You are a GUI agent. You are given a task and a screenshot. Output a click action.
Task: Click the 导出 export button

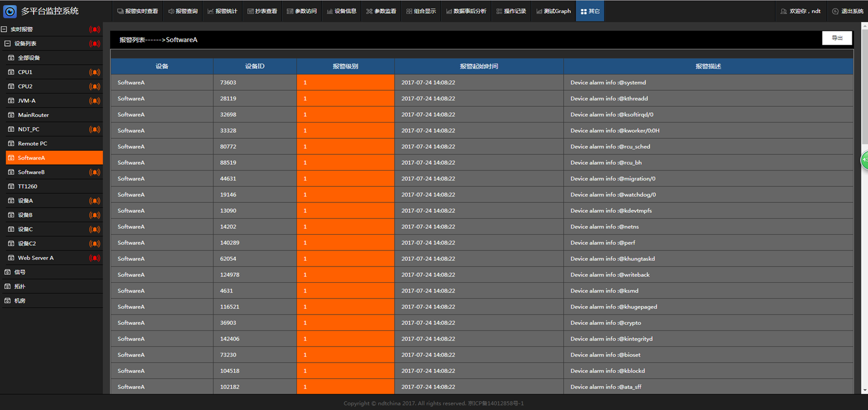[x=837, y=38]
